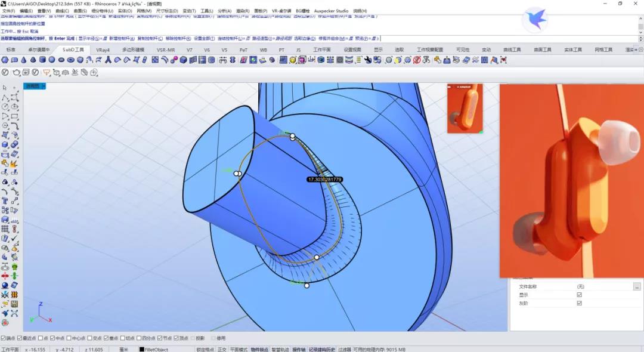Viewport: 644px width, 352px height.
Task: Toggle the 节点 (Knot) osnap checkbox
Action: pyautogui.click(x=160, y=338)
